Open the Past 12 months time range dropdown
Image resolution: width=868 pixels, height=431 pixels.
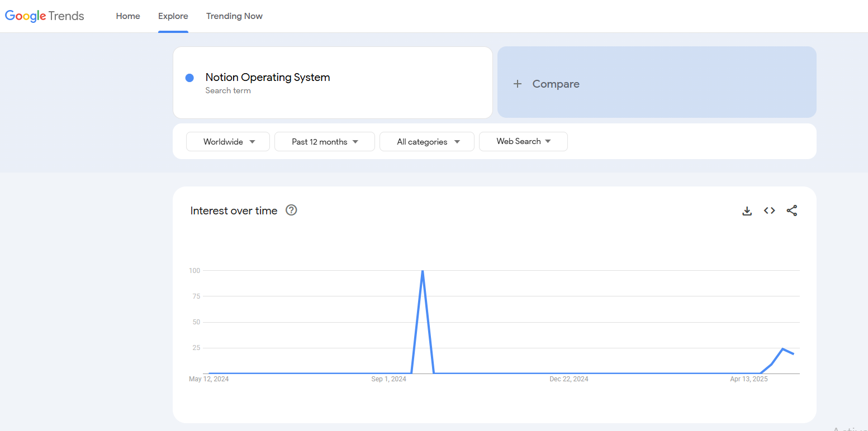tap(325, 142)
